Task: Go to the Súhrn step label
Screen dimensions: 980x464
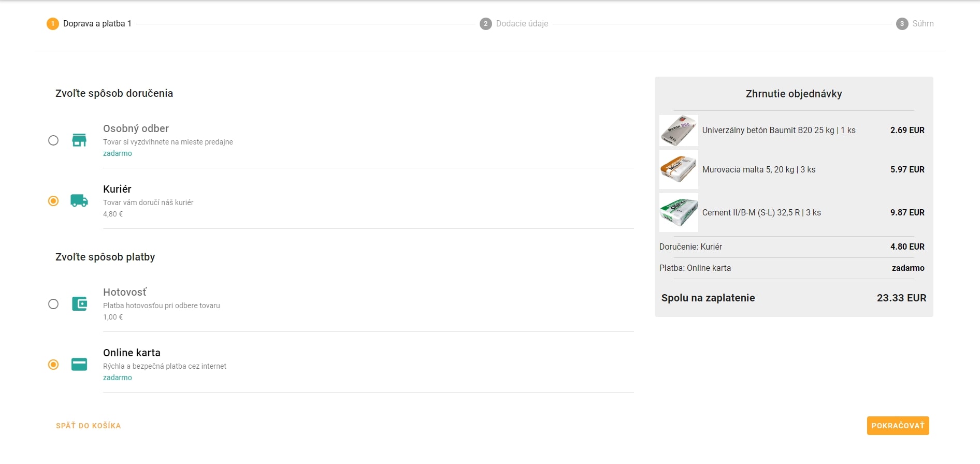Action: point(923,24)
